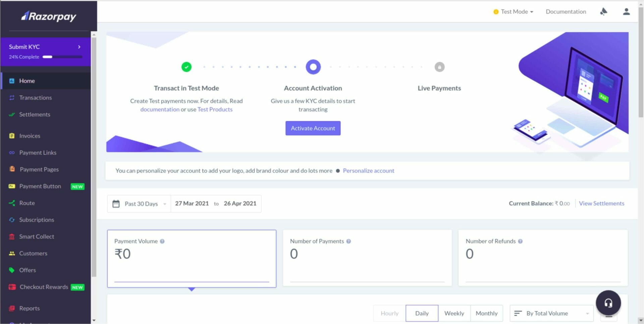Open the headset support chat button
This screenshot has height=324, width=644.
click(608, 303)
